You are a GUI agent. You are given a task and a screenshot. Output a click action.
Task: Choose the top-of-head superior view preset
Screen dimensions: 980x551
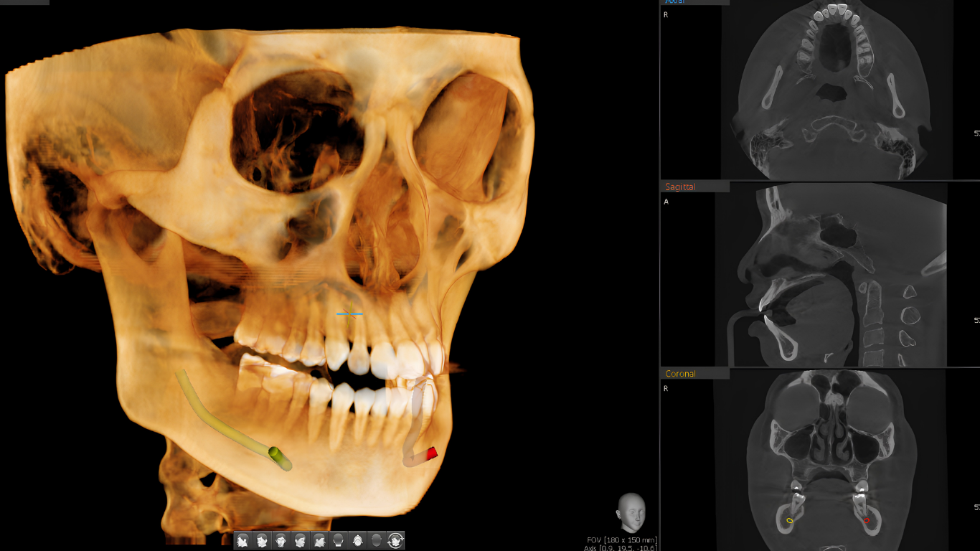tap(376, 540)
